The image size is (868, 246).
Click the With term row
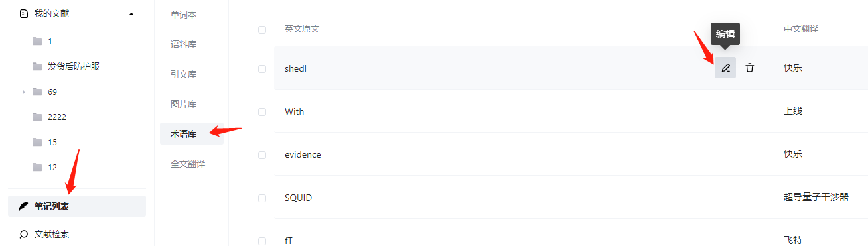coord(571,111)
